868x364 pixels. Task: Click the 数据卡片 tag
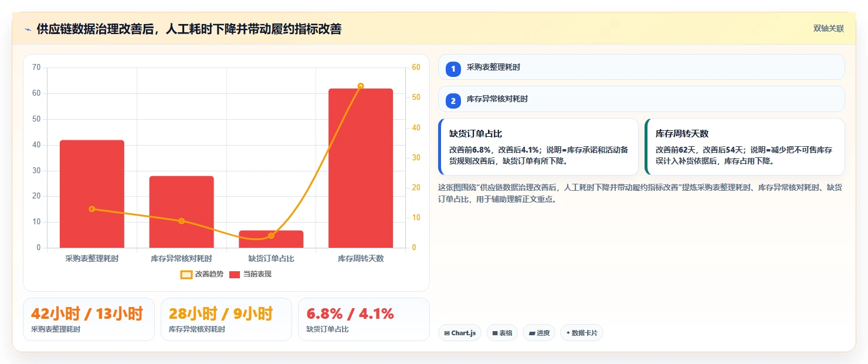point(582,333)
